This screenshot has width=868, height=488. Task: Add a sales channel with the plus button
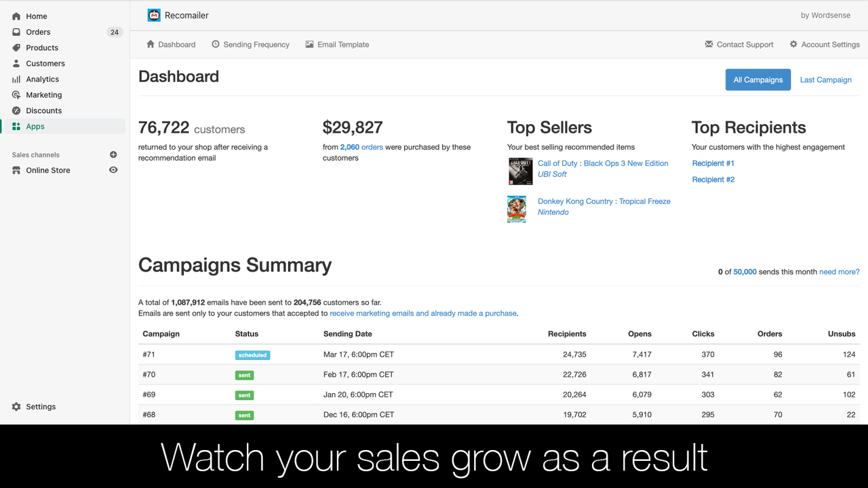point(113,155)
